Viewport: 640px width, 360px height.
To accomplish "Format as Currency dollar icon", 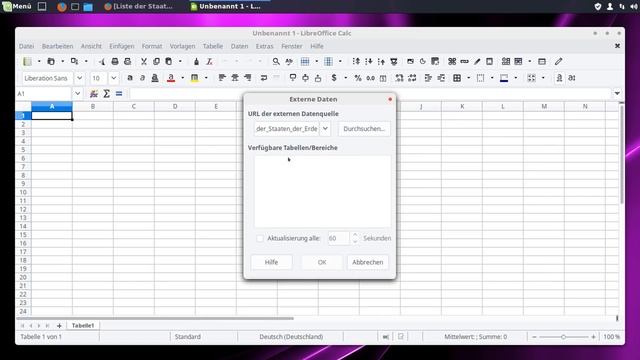I will [x=334, y=78].
